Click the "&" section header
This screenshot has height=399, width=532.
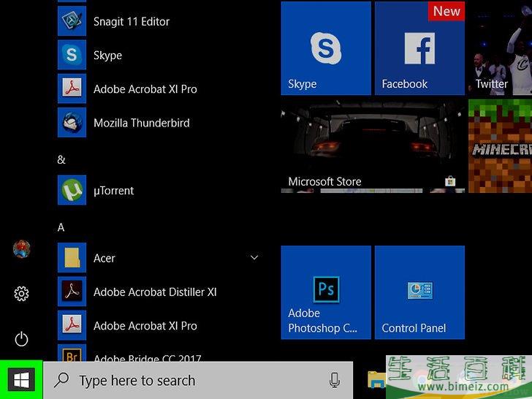61,159
